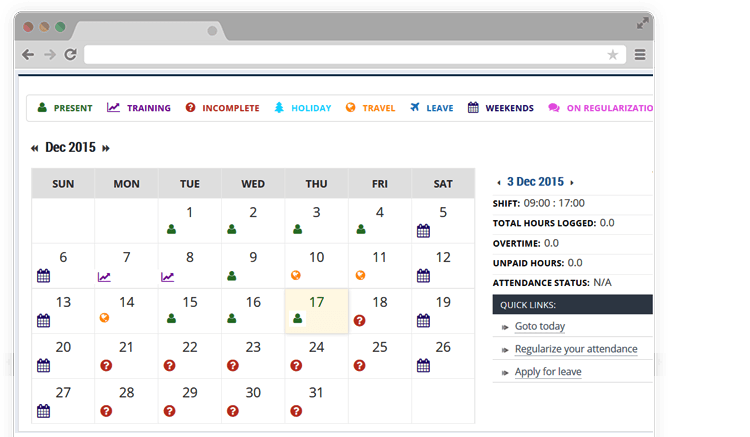Screen dimensions: 750x437
Task: Click the Holiday tree legend icon
Action: pyautogui.click(x=279, y=108)
